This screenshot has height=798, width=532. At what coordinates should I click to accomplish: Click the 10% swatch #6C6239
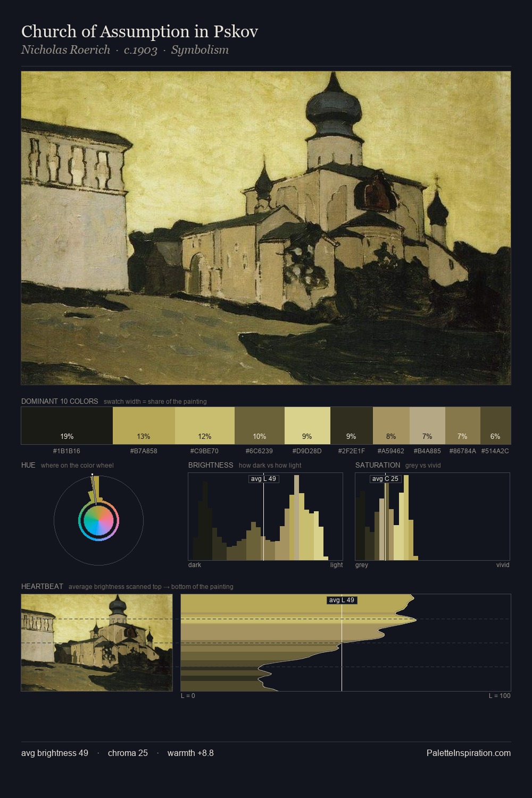260,426
